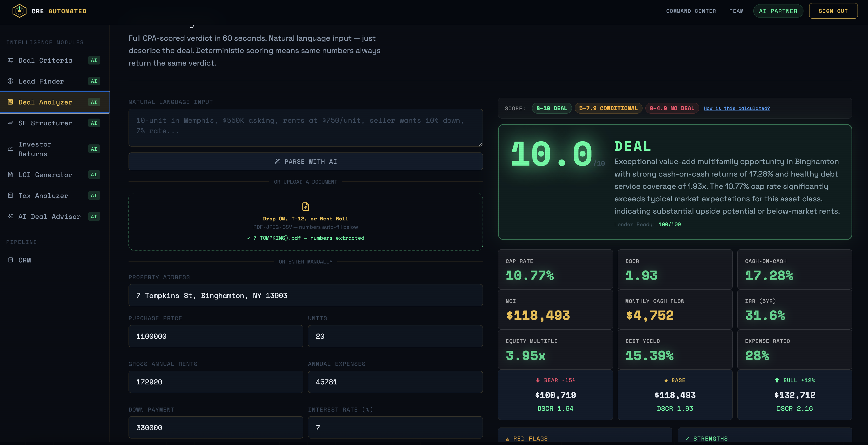
Task: Click the AI badge next to Deal Criteria
Action: click(94, 60)
